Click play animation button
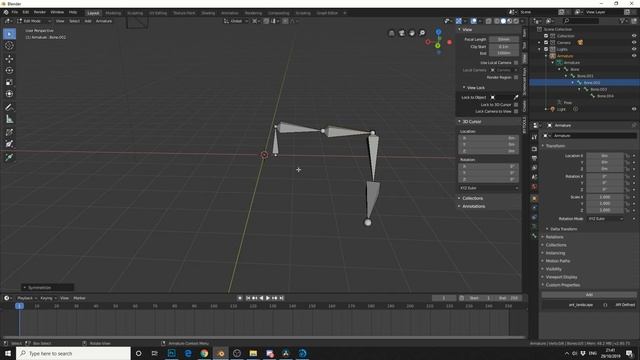Image resolution: width=640 pixels, height=360 pixels. (268, 298)
